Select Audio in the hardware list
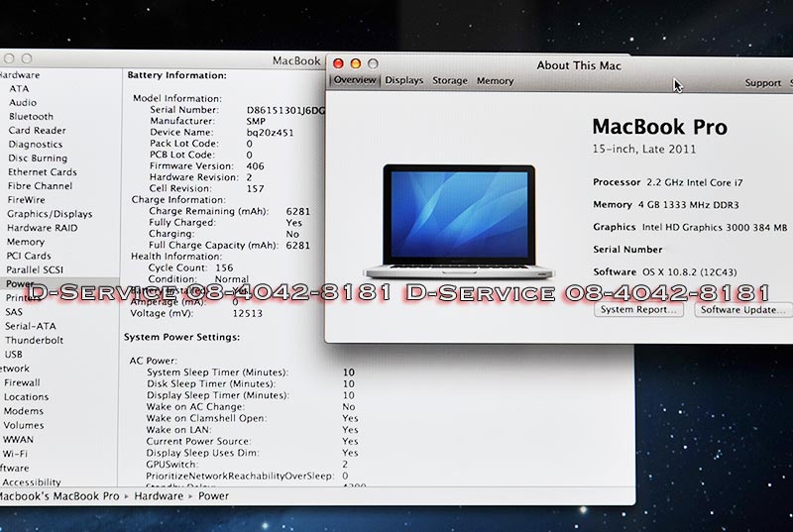The height and width of the screenshot is (532, 793). (23, 103)
